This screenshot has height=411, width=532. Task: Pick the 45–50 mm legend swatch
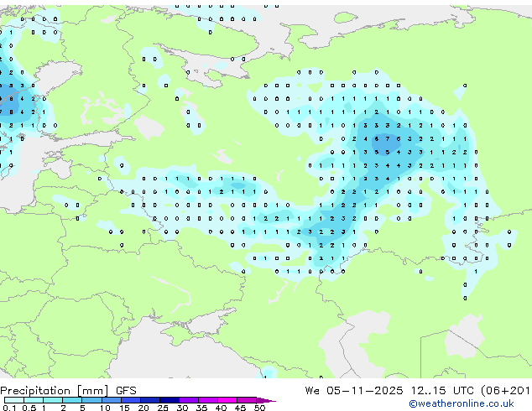[247, 400]
